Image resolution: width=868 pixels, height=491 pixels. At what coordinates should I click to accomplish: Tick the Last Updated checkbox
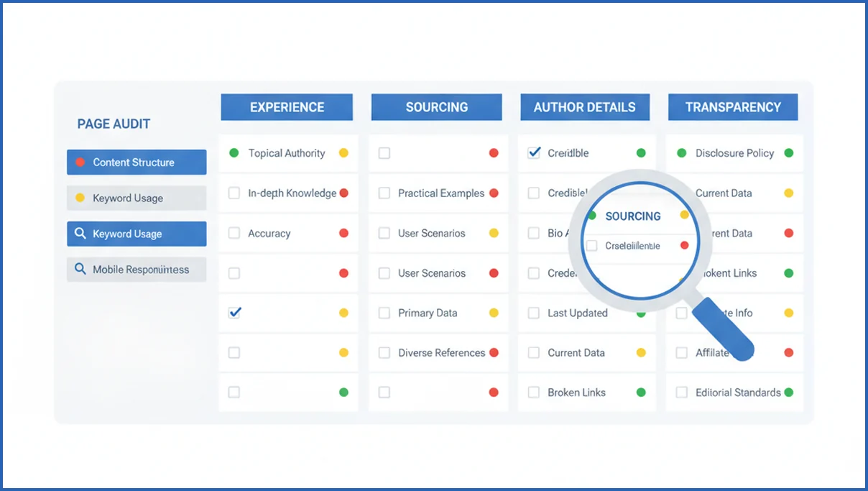[x=534, y=313]
